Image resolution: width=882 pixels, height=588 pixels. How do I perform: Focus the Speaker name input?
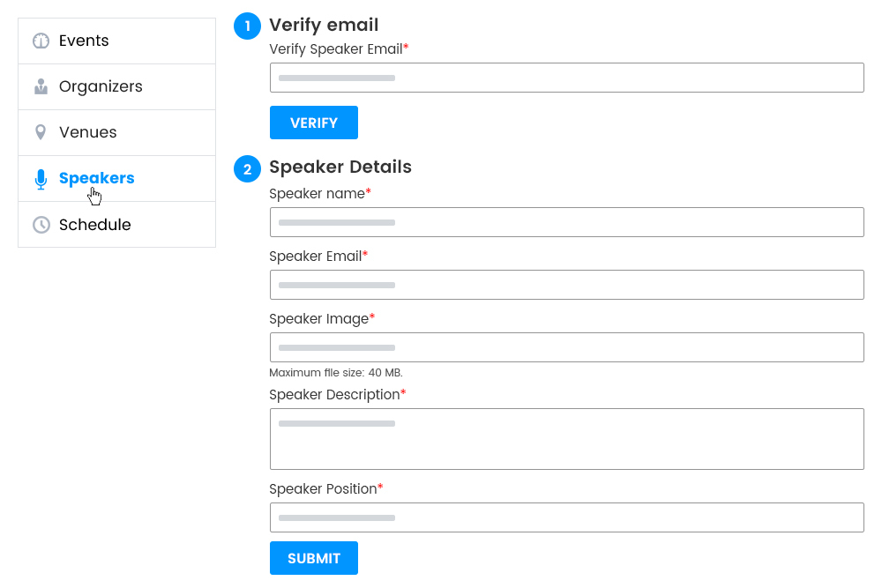566,221
